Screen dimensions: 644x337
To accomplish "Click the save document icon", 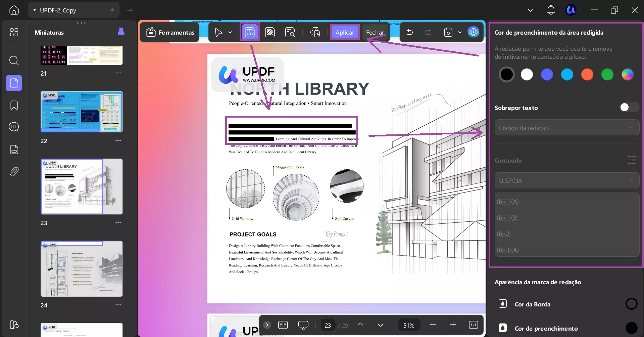I will (x=448, y=32).
